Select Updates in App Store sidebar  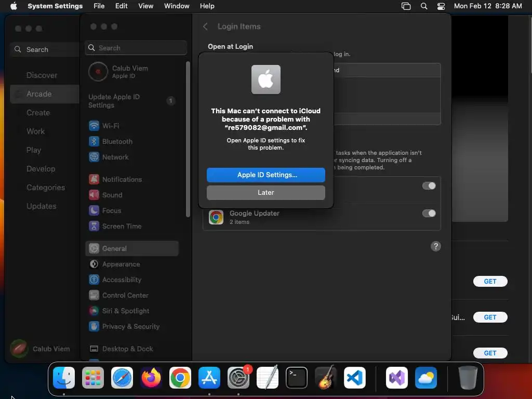coord(42,206)
